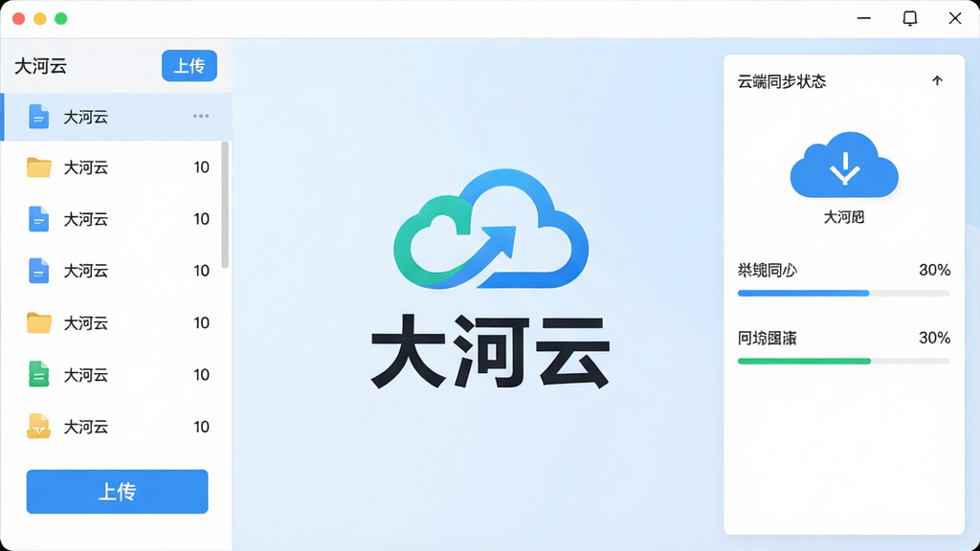The image size is (980, 551).
Task: Click the blue sync progress bar
Action: 844,293
